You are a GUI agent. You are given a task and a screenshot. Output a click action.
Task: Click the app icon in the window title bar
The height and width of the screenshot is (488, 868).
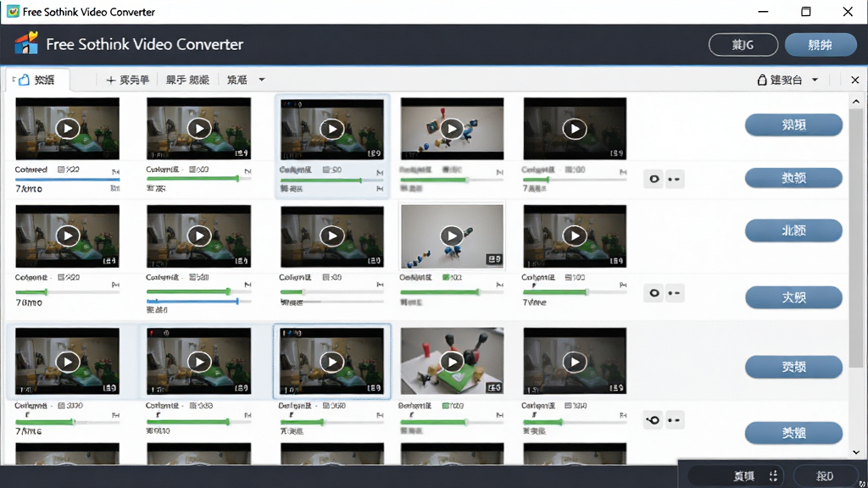[13, 12]
